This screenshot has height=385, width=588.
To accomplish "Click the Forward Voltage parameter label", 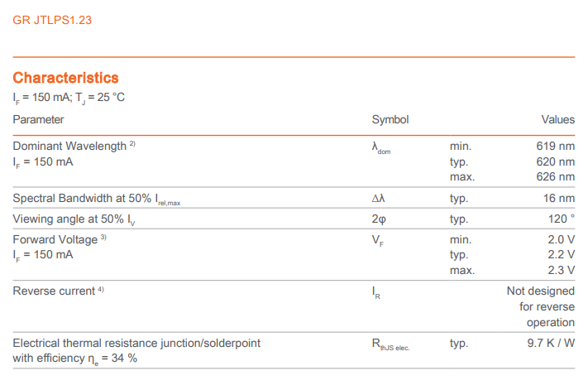I will [55, 239].
